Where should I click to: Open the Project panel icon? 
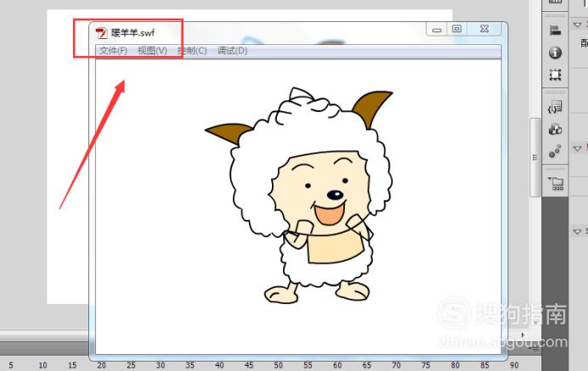coord(556,183)
